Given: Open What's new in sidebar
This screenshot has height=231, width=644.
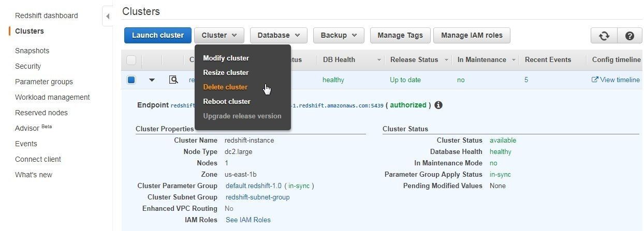Looking at the screenshot, I should click(34, 175).
